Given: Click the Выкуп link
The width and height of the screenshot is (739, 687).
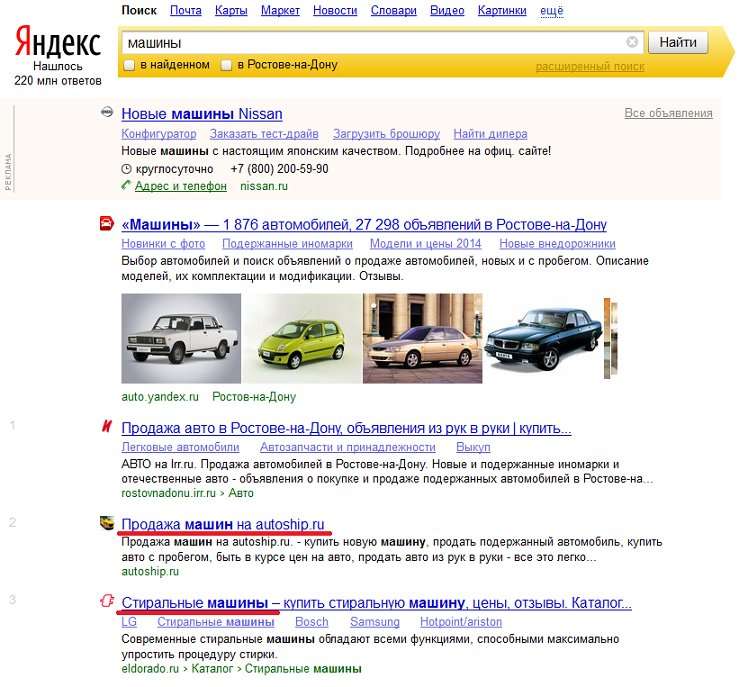Looking at the screenshot, I should [x=473, y=447].
